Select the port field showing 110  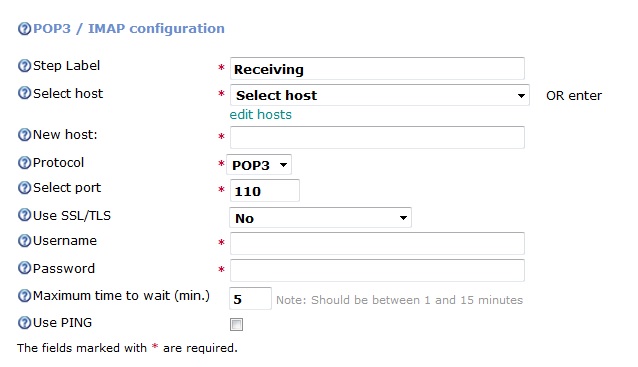[x=264, y=190]
